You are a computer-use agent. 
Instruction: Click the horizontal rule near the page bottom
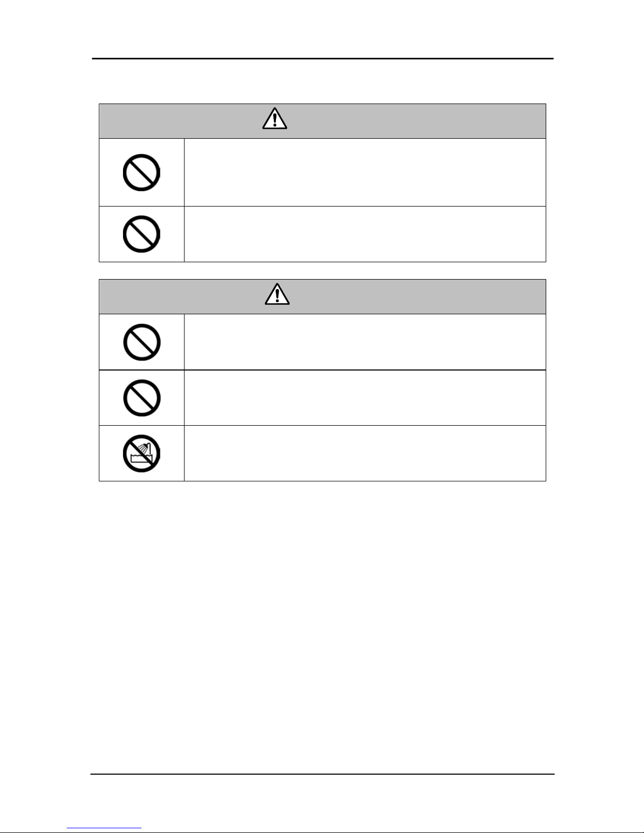323,774
